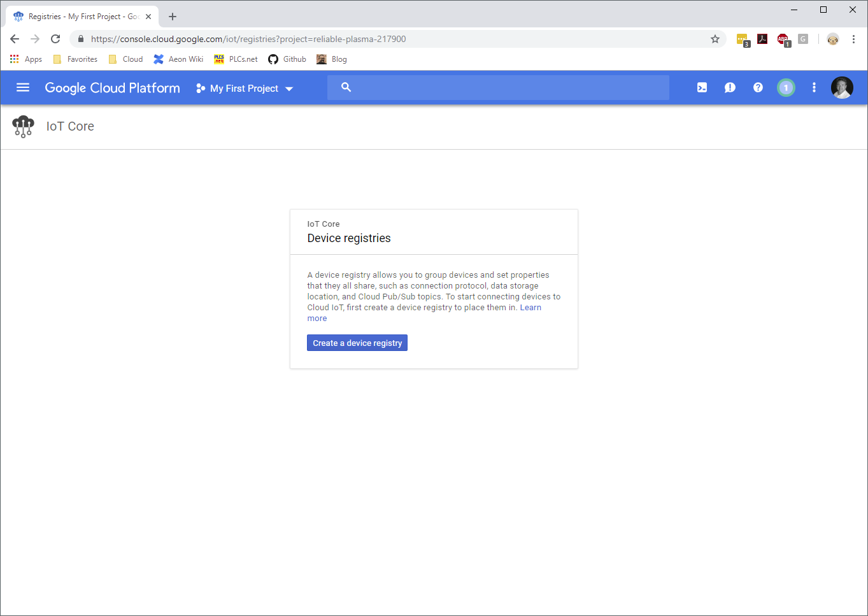Click the site security padlock icon
The height and width of the screenshot is (616, 868).
tap(81, 39)
